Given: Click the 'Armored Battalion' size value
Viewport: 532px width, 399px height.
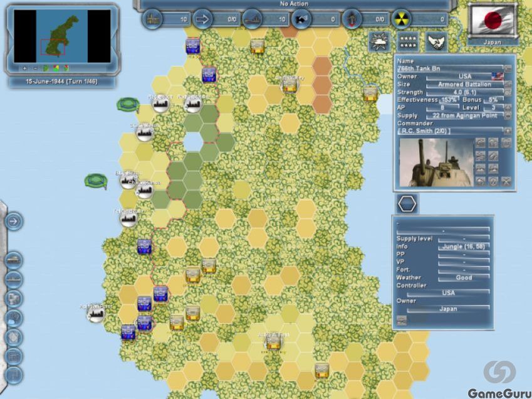Looking at the screenshot, I should click(464, 85).
